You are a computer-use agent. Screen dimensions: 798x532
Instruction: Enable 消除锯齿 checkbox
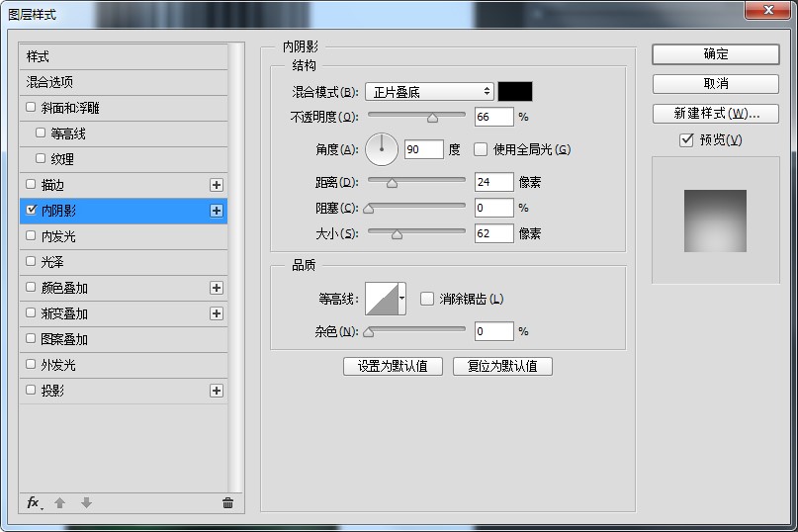pyautogui.click(x=427, y=299)
